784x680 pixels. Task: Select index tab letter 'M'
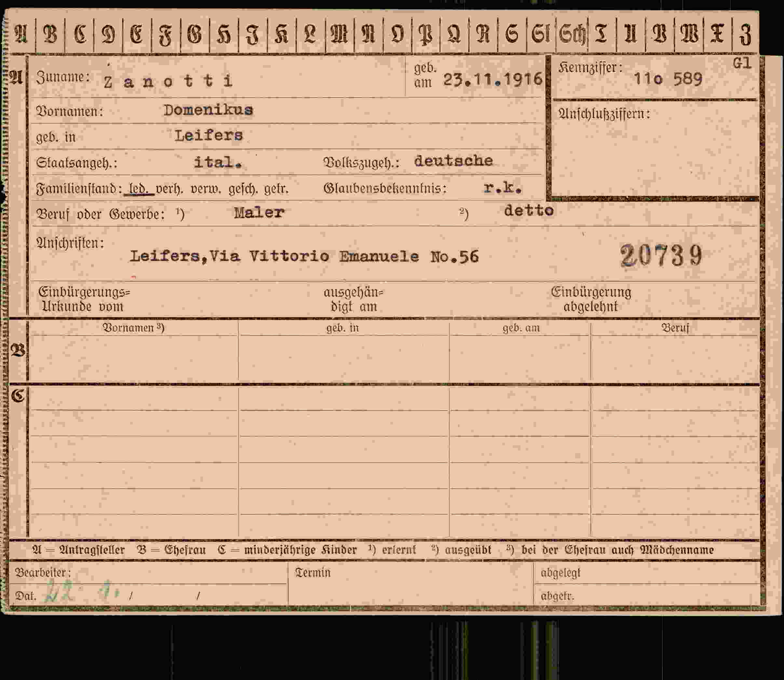coord(339,34)
